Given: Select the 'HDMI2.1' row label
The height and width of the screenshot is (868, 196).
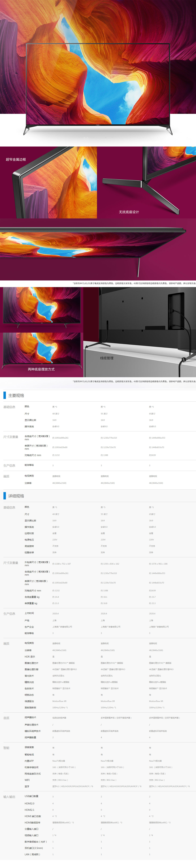Looking at the screenshot, I should click(x=29, y=810).
